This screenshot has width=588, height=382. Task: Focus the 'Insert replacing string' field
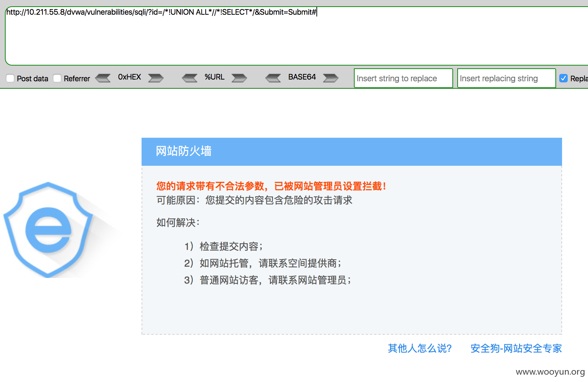click(x=506, y=78)
